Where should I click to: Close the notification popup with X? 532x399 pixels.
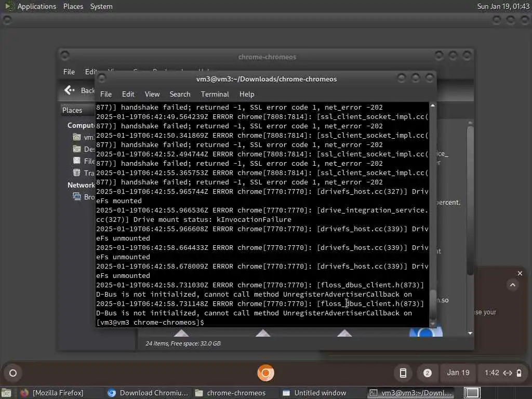click(520, 273)
